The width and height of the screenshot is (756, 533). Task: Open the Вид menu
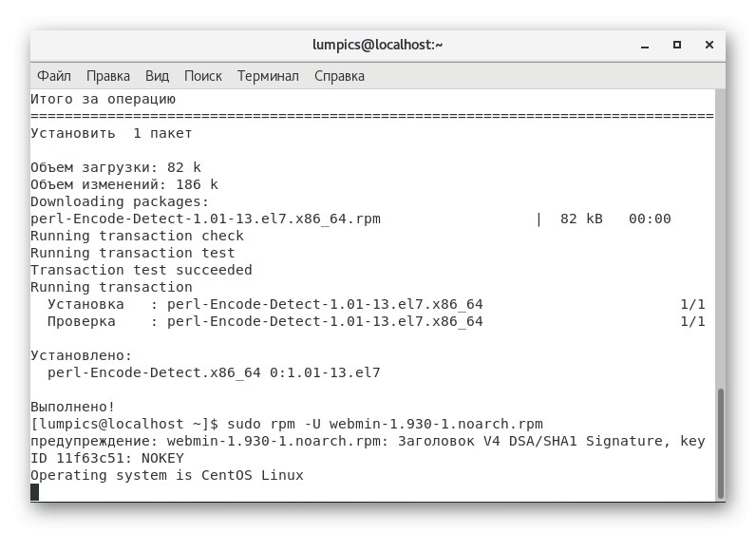coord(157,75)
